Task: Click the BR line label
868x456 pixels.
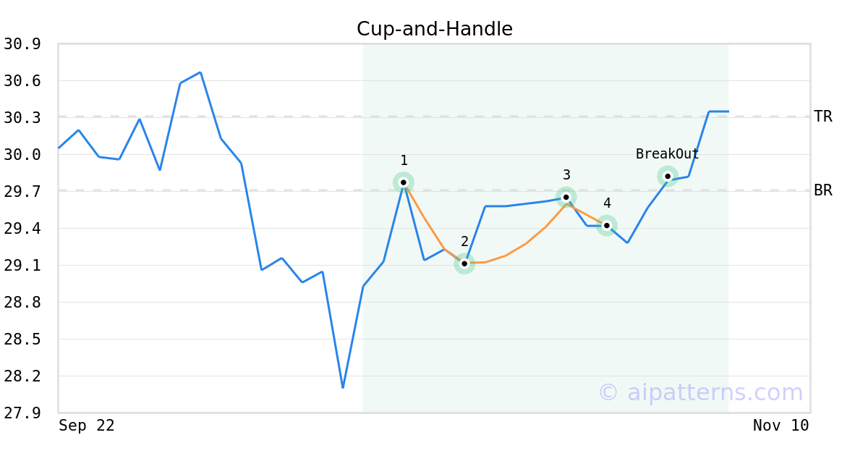Action: (822, 190)
